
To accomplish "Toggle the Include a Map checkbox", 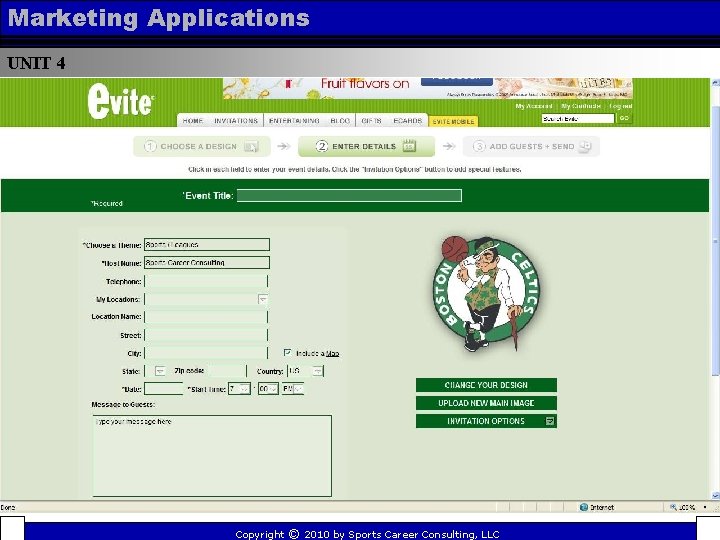I will [287, 353].
